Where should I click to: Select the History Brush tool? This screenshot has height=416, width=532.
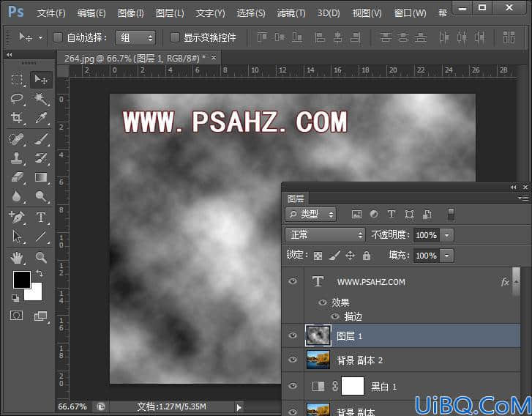(41, 158)
